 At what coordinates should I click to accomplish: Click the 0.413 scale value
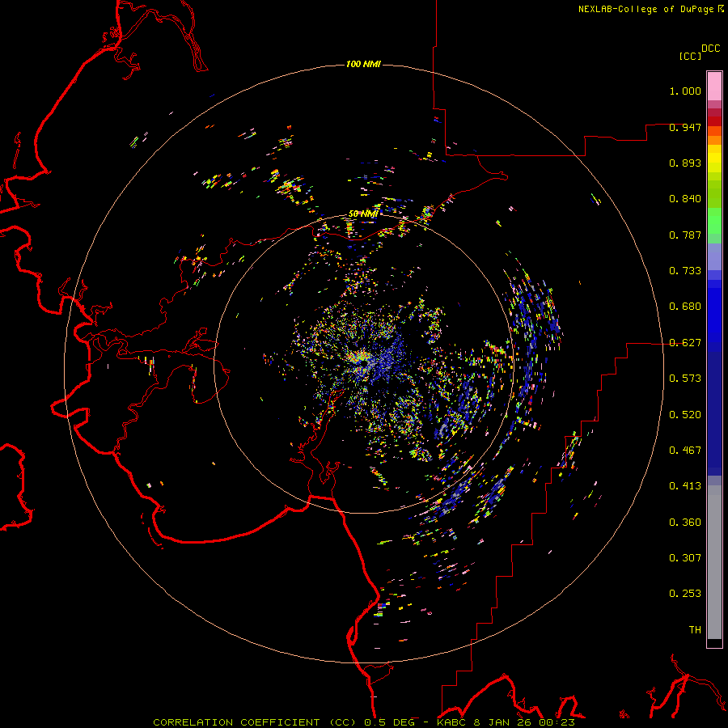(685, 486)
